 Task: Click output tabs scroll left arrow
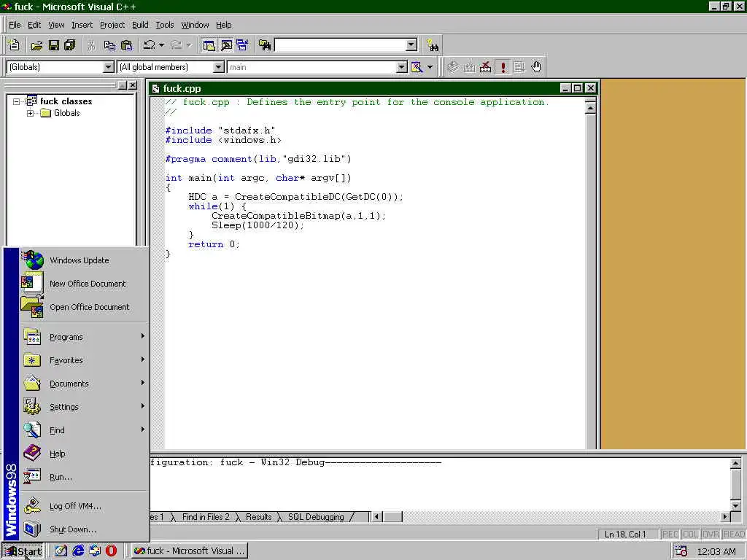376,517
